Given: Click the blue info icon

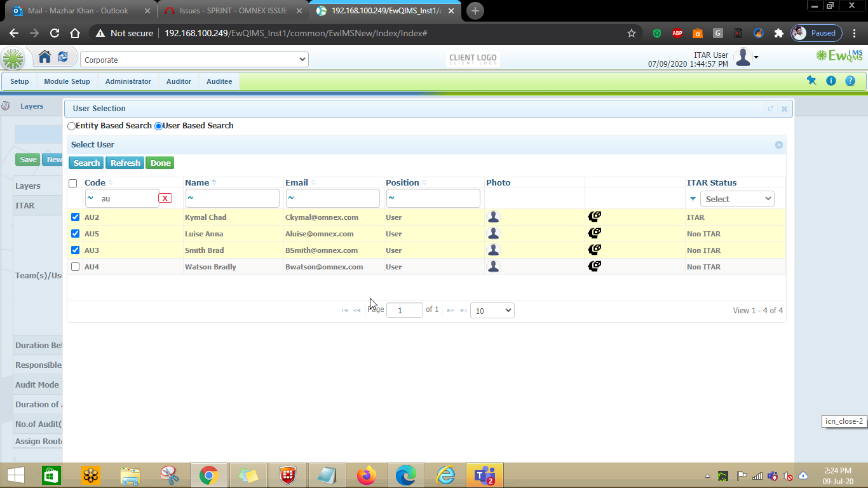Looking at the screenshot, I should click(831, 81).
